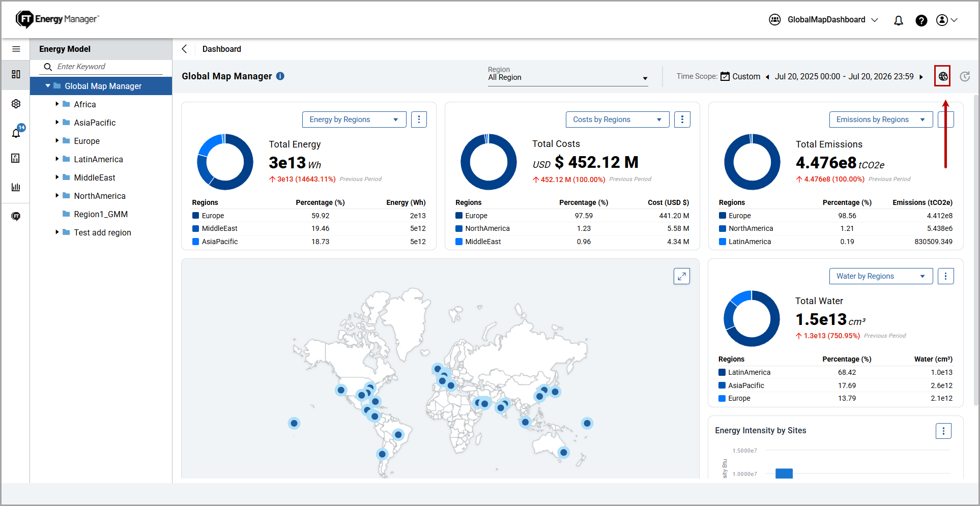Click the help question mark icon
980x506 pixels.
click(921, 20)
